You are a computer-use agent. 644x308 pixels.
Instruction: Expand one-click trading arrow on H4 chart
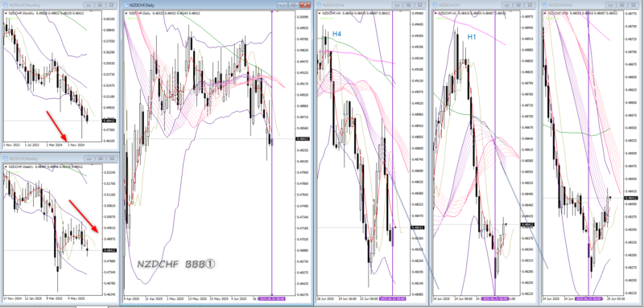[x=319, y=13]
